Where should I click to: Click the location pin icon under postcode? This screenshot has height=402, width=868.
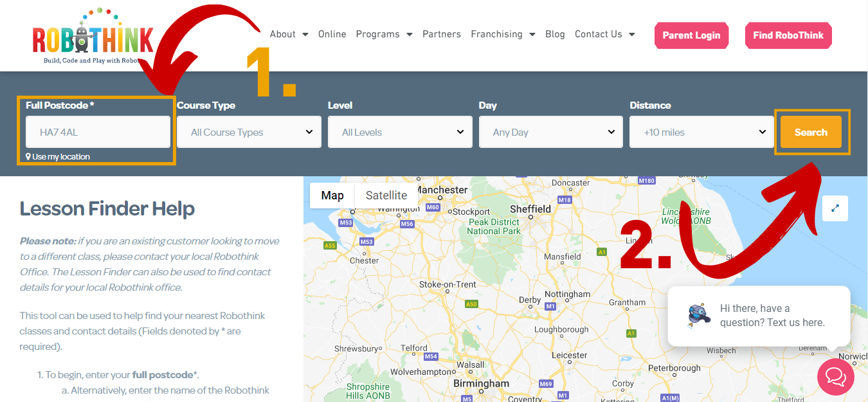coord(28,157)
